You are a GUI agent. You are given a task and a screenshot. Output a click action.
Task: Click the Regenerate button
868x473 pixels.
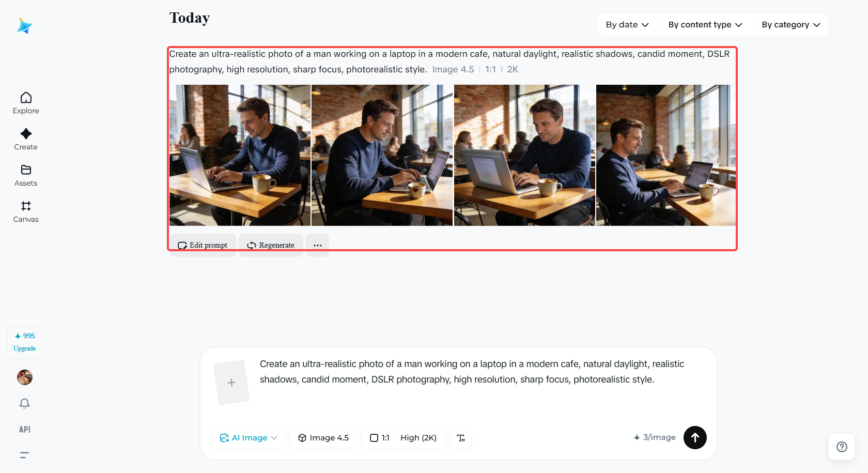pos(271,245)
